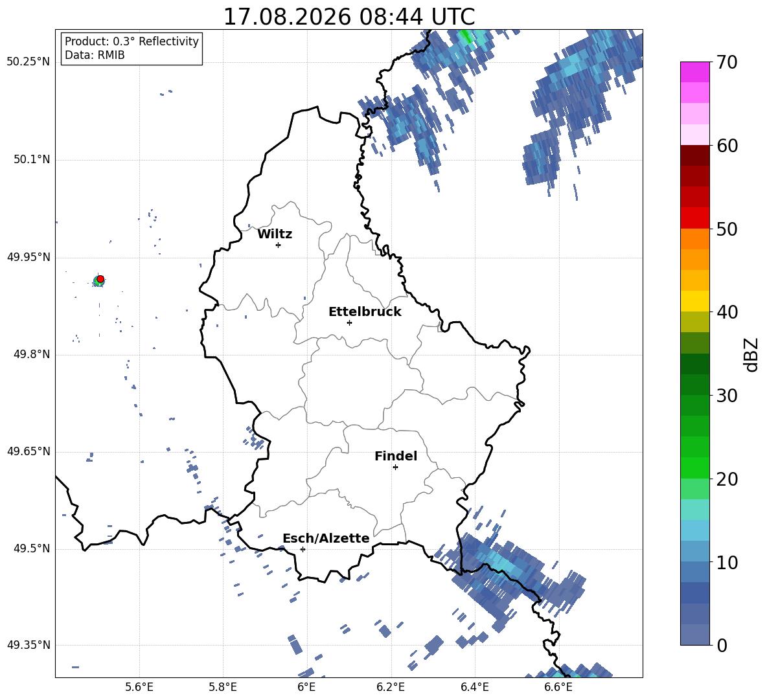Image resolution: width=767 pixels, height=700 pixels.
Task: Select the Findel city label
Action: pyautogui.click(x=396, y=456)
